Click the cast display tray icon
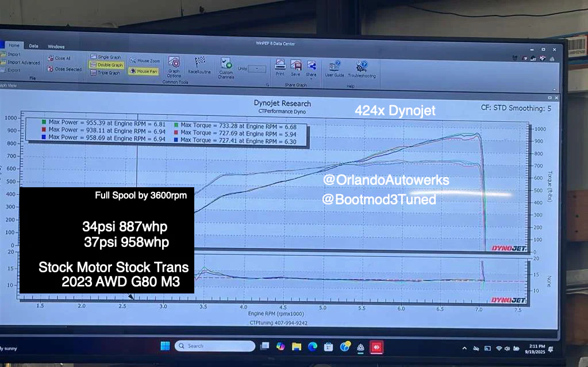 tap(487, 349)
